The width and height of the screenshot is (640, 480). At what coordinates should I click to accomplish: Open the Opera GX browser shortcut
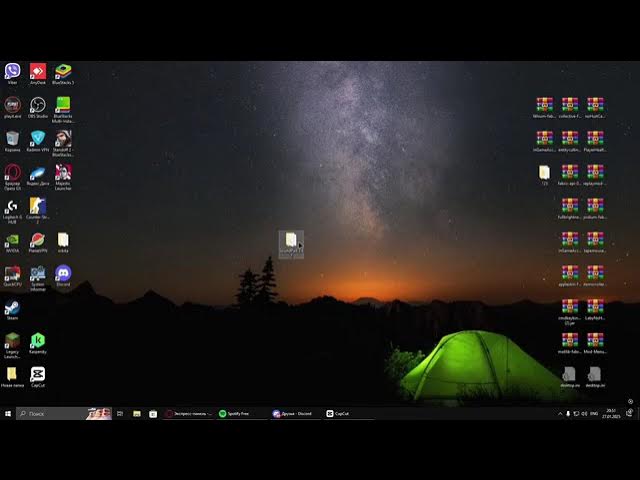[x=12, y=177]
